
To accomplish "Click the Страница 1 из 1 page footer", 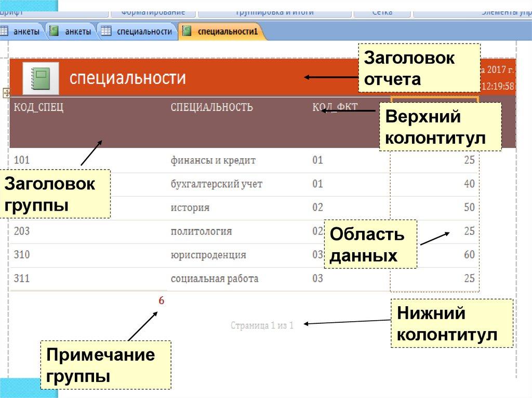I will (262, 325).
